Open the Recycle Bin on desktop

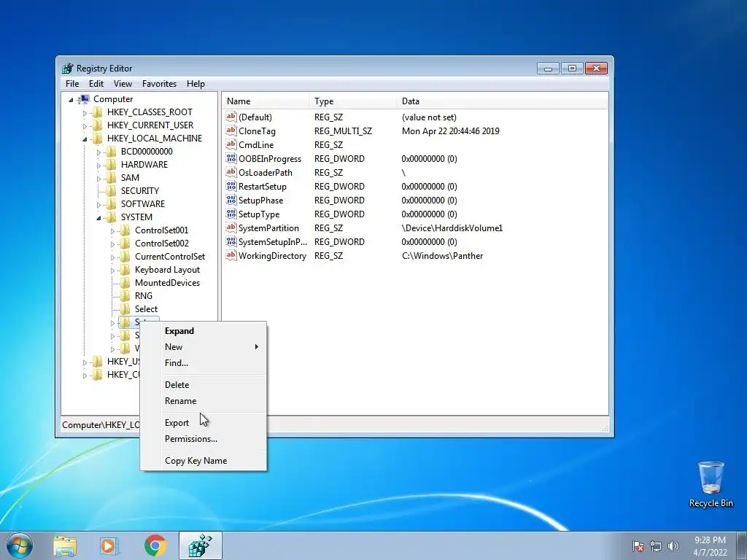[x=711, y=484]
